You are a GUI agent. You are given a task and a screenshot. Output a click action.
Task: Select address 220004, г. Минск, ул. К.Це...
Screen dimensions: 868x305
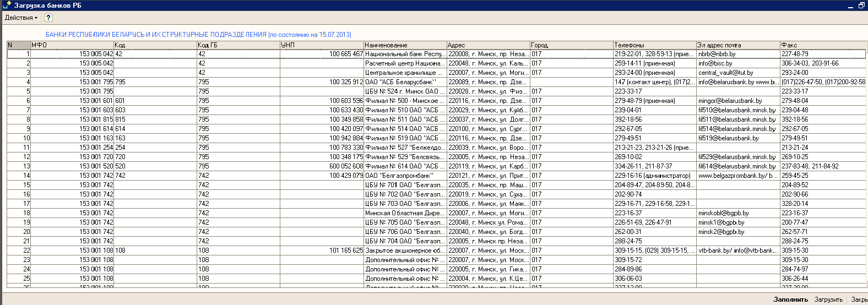488,279
